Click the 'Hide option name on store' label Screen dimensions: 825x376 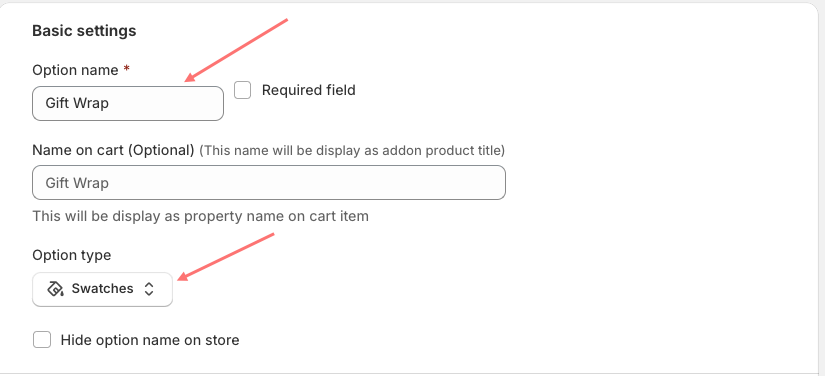(x=150, y=340)
